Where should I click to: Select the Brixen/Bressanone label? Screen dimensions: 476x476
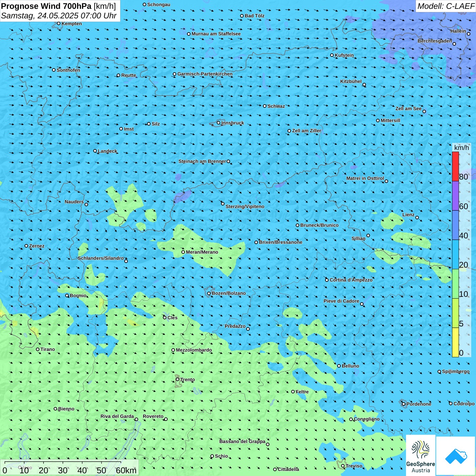(x=280, y=242)
